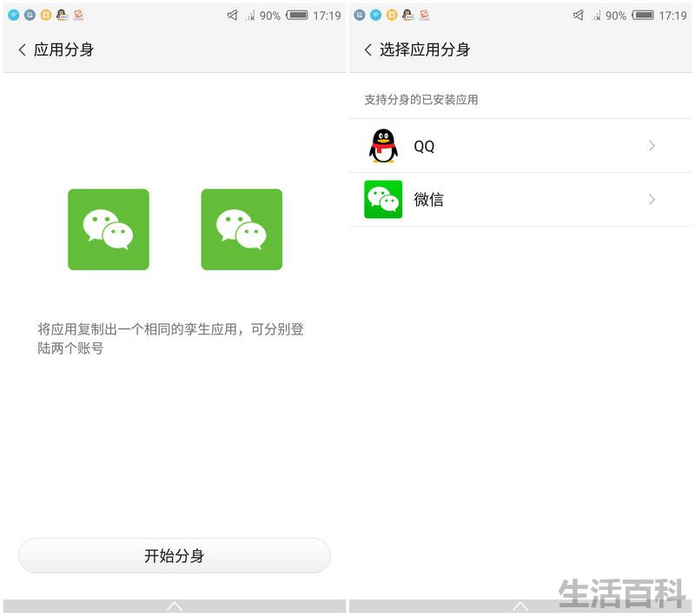Image resolution: width=695 pixels, height=616 pixels.
Task: Tap the mute icon in left status bar
Action: click(x=233, y=16)
